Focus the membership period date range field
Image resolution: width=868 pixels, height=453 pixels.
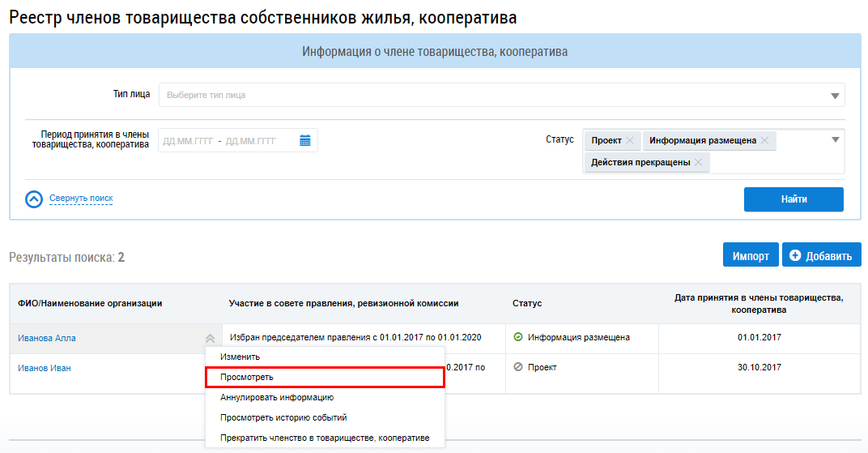point(238,141)
